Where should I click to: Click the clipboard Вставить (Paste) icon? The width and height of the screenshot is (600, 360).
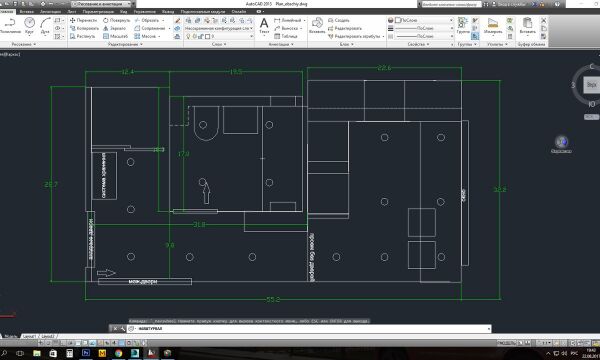[528, 26]
